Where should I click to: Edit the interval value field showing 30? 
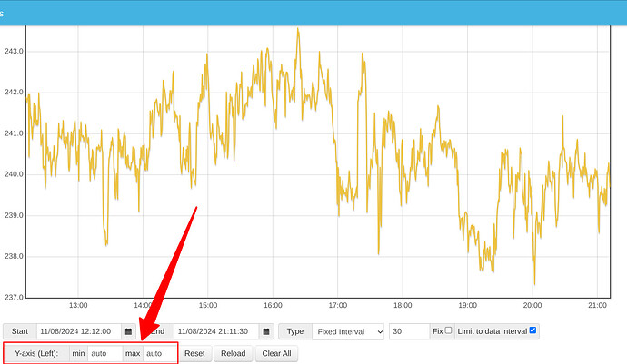pos(409,331)
